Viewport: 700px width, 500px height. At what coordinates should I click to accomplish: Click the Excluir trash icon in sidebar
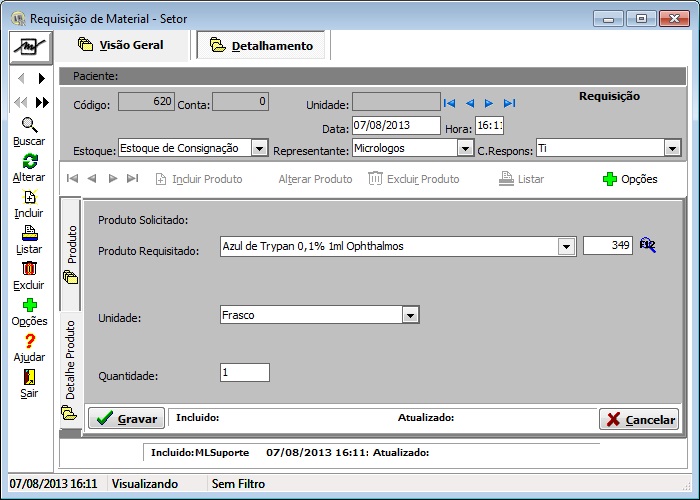[x=29, y=268]
